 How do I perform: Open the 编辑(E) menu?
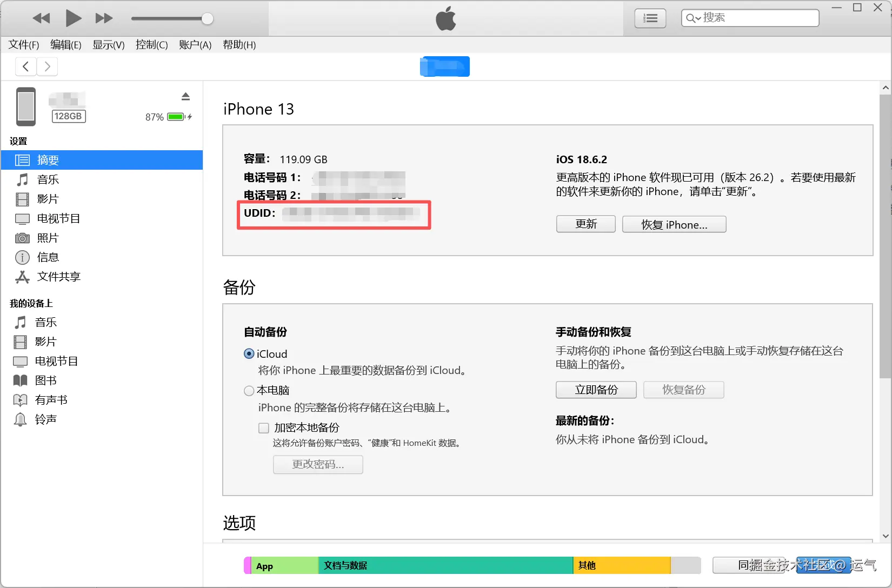(x=66, y=45)
